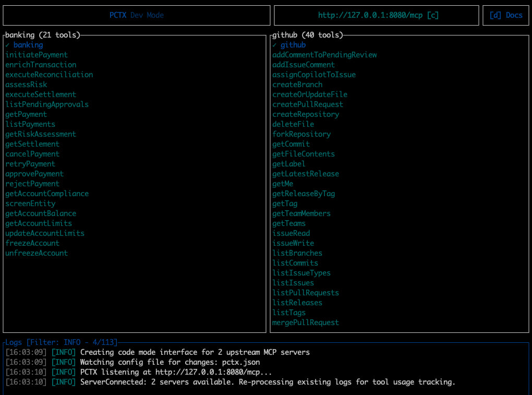This screenshot has width=532, height=395.
Task: Copy the MCP server URL
Action: pyautogui.click(x=377, y=15)
